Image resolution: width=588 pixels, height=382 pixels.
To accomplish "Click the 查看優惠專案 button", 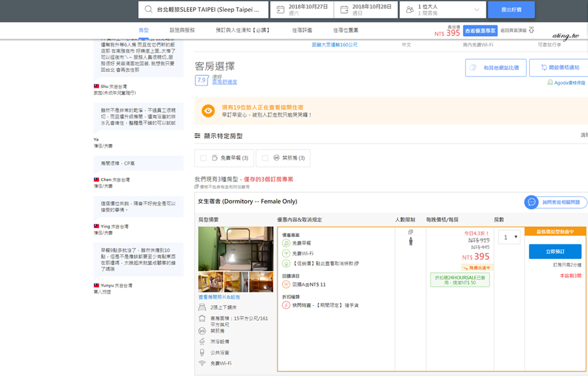I will [480, 31].
